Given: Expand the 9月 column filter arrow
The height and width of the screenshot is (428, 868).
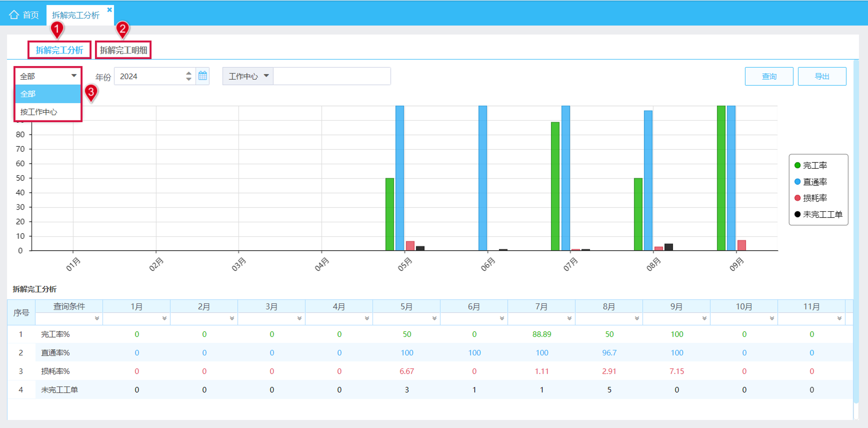Looking at the screenshot, I should tap(704, 318).
